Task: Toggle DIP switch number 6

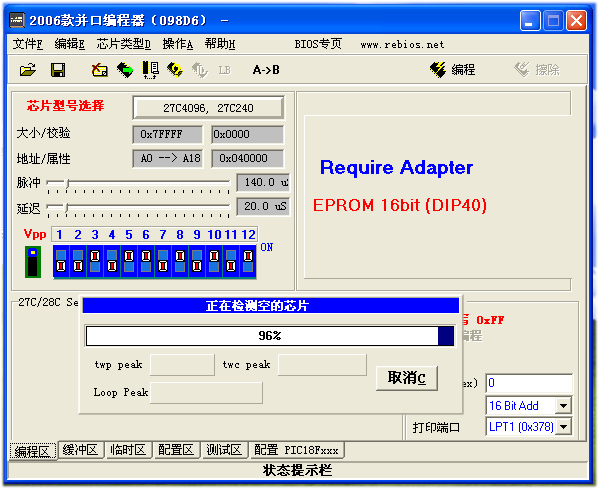Action: point(146,261)
